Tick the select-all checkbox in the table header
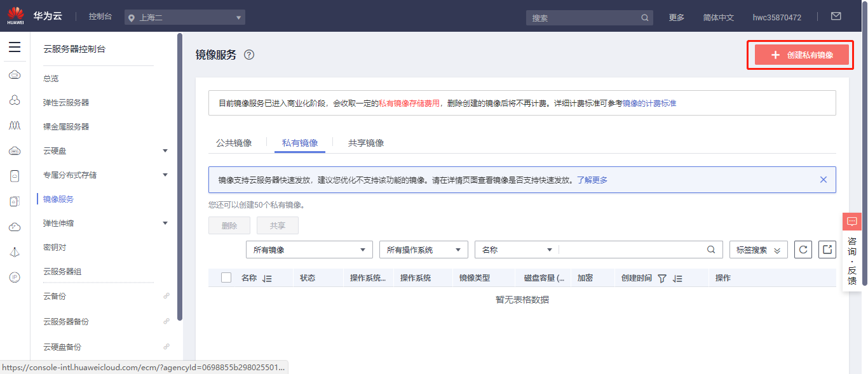Screen dimensions: 868x374 tap(226, 277)
